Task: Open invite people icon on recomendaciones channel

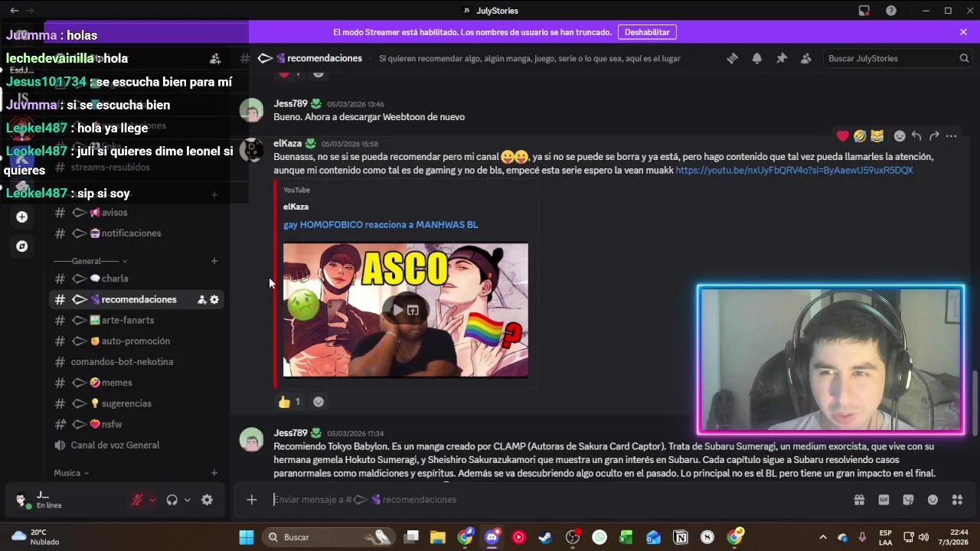Action: point(202,300)
